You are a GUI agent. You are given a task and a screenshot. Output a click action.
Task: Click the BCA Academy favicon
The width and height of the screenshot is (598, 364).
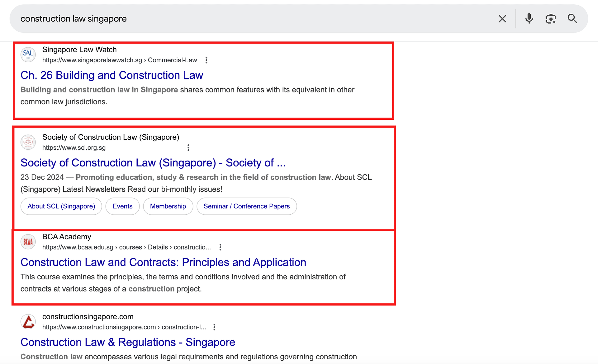[x=28, y=242]
